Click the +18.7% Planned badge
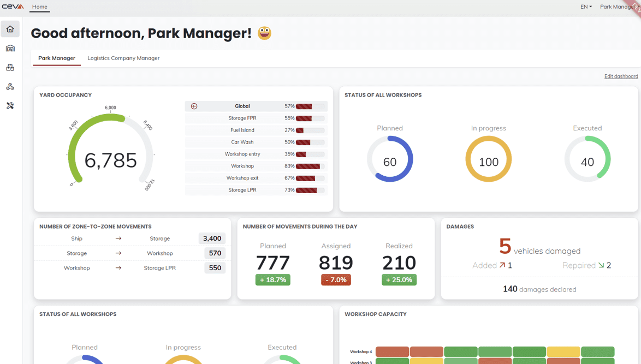 273,280
